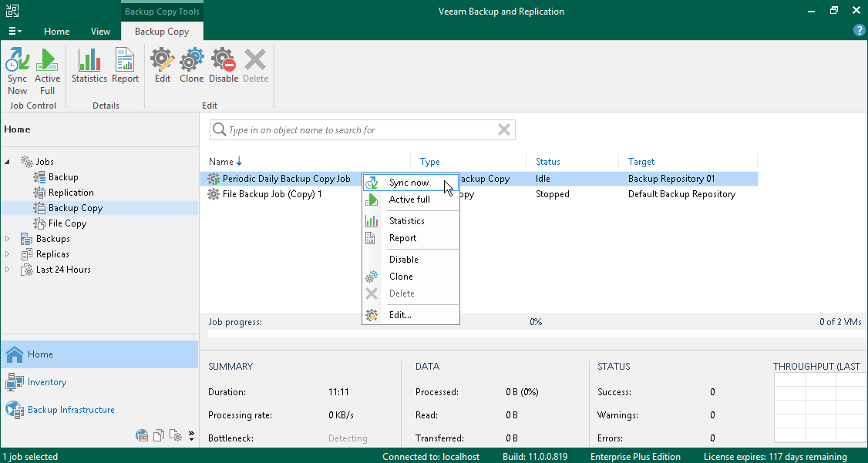868x463 pixels.
Task: Select Replication in the tree
Action: (71, 193)
